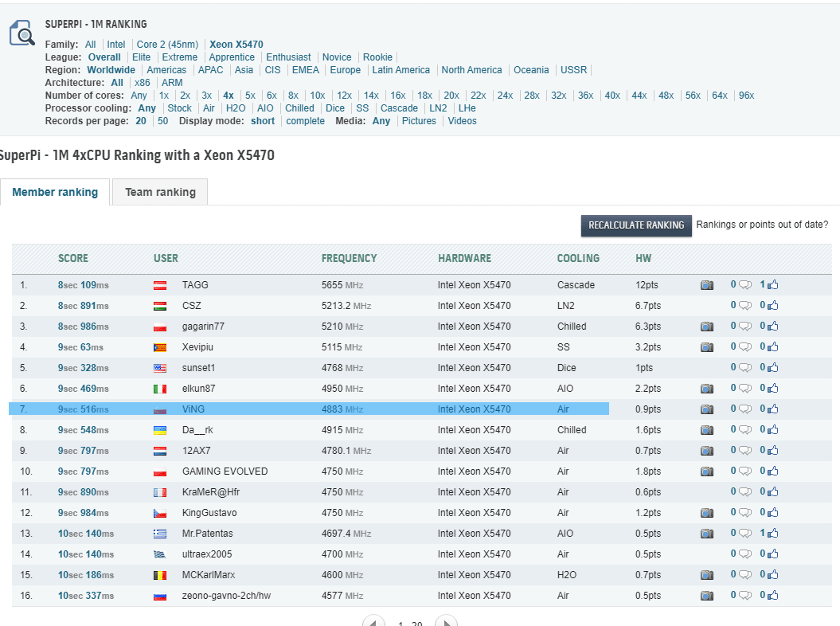Open score 9sec 516ms by ViNG

point(83,409)
